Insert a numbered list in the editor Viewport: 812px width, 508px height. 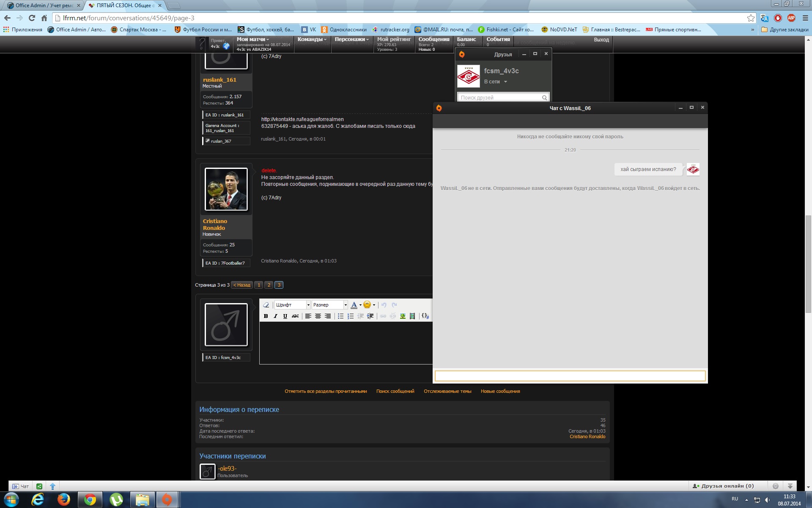coord(351,316)
